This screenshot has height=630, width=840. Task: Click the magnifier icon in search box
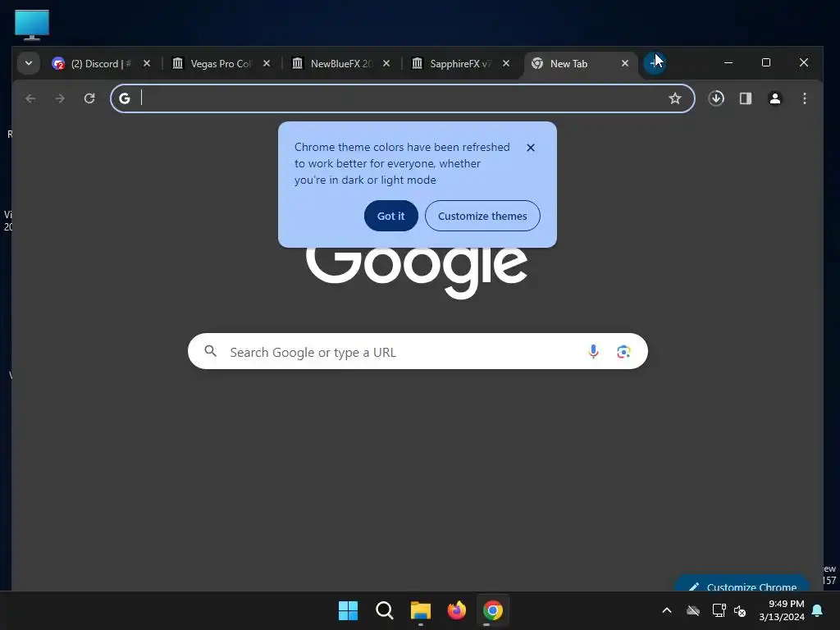(x=211, y=351)
